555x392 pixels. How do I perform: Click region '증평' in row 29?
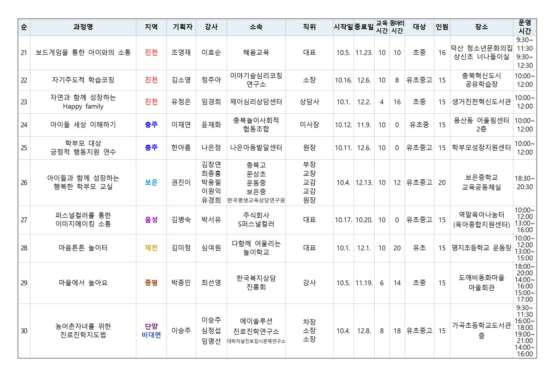click(x=151, y=283)
